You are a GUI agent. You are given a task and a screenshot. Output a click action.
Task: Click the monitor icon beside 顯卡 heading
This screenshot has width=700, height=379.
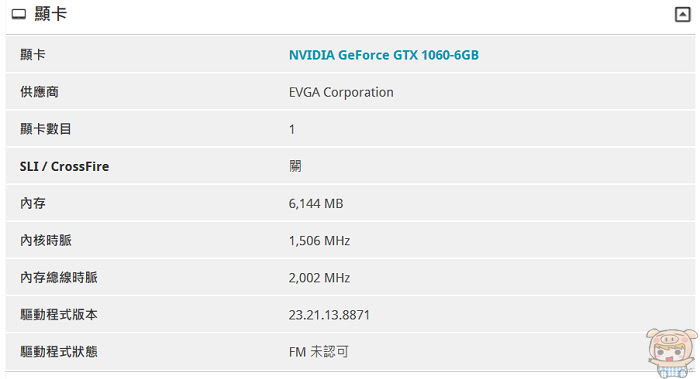point(19,15)
